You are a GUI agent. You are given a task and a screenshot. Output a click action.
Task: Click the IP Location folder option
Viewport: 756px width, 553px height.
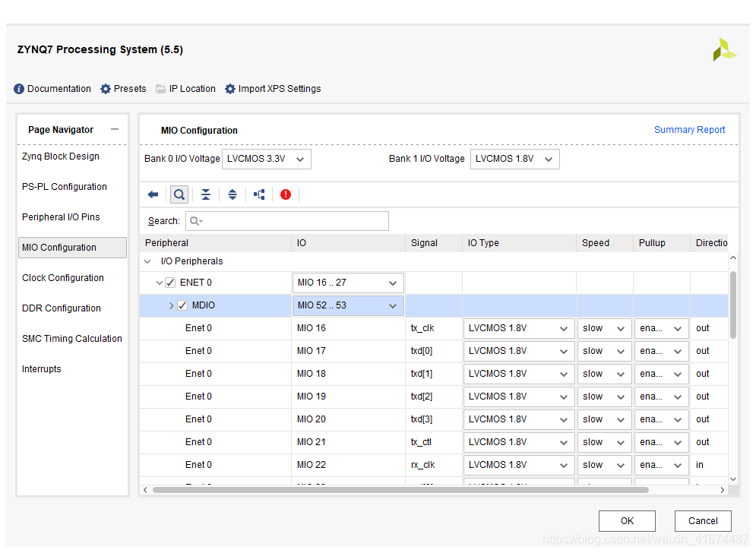click(185, 89)
